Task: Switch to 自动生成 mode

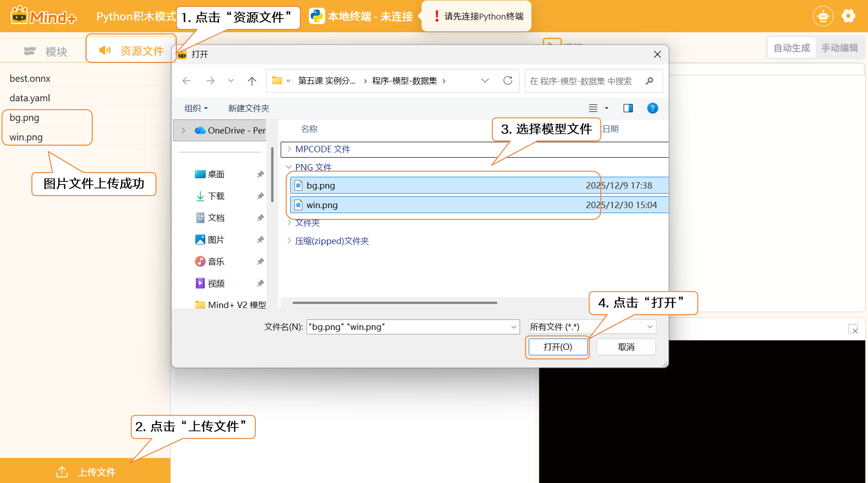Action: click(791, 48)
